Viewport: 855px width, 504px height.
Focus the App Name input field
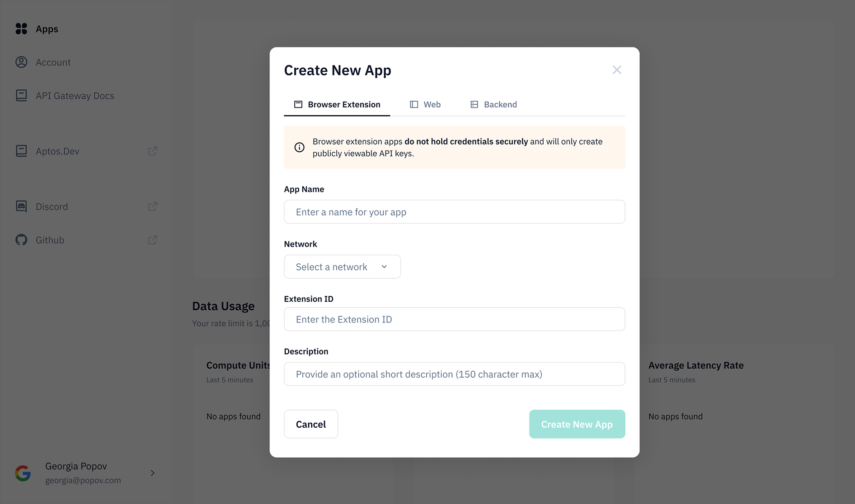[454, 212]
